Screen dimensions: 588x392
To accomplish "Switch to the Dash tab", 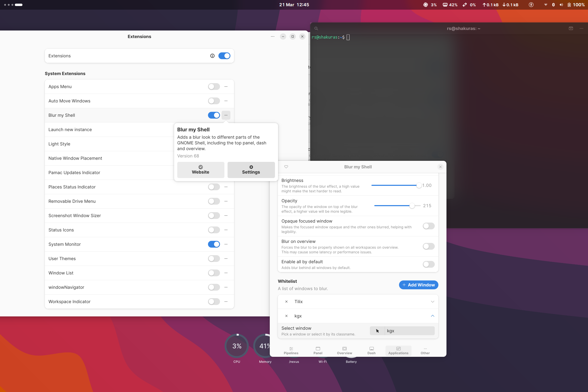I will point(371,351).
